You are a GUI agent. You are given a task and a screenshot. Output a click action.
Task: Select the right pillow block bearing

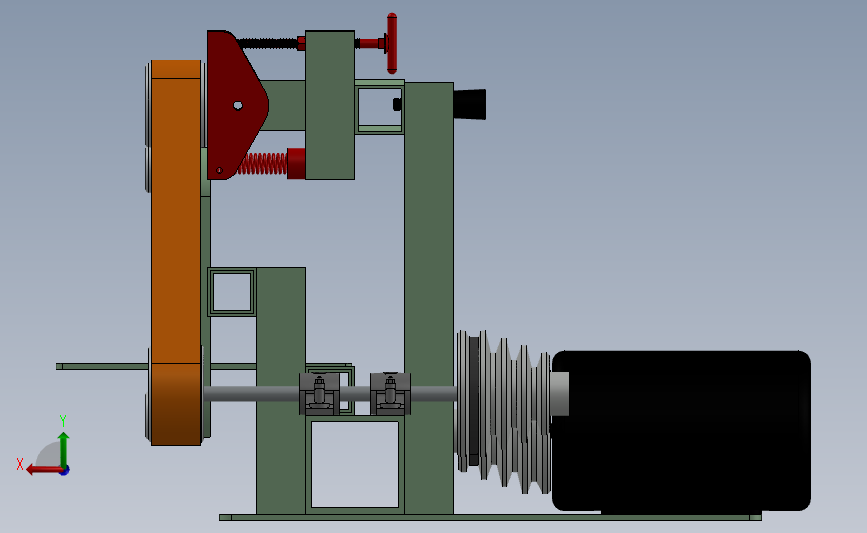[390, 394]
